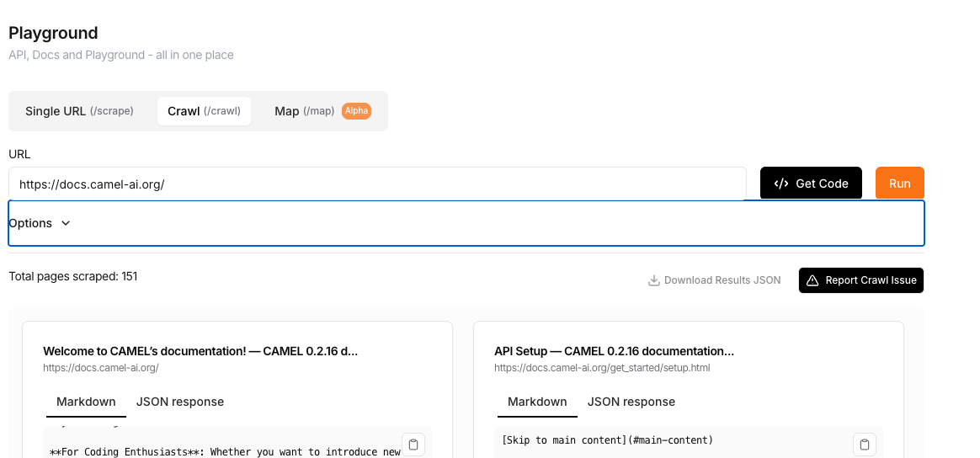Screen dimensions: 980x458
Task: Copy markdown in Welcome to CAMEL card
Action: tap(413, 445)
